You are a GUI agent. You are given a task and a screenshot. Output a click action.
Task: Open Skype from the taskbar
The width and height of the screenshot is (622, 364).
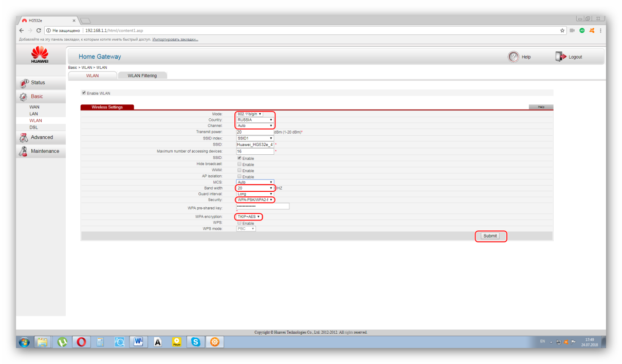tap(195, 341)
